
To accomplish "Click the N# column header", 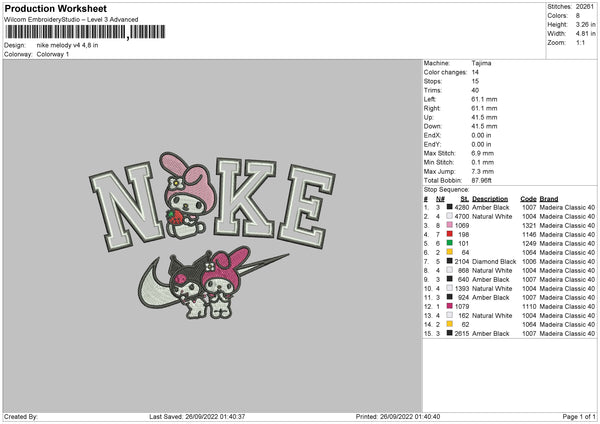I will [440, 199].
